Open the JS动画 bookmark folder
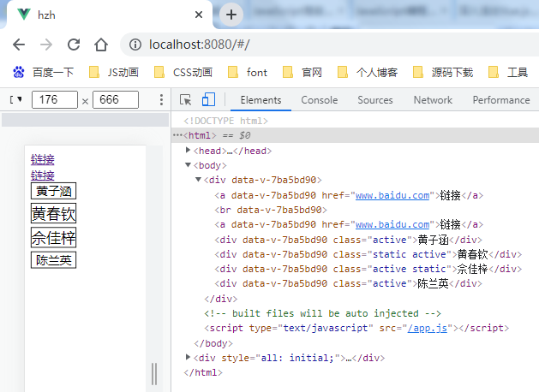 (113, 73)
